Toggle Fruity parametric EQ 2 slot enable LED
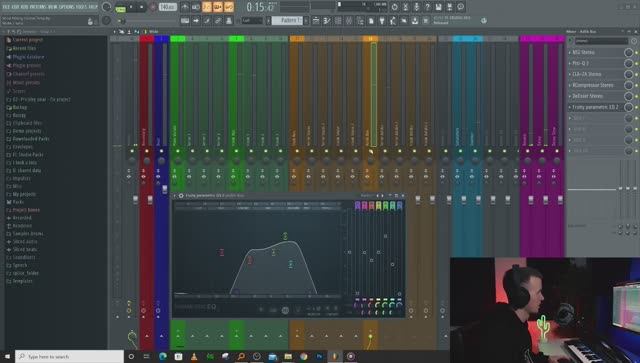The image size is (640, 363). click(636, 107)
